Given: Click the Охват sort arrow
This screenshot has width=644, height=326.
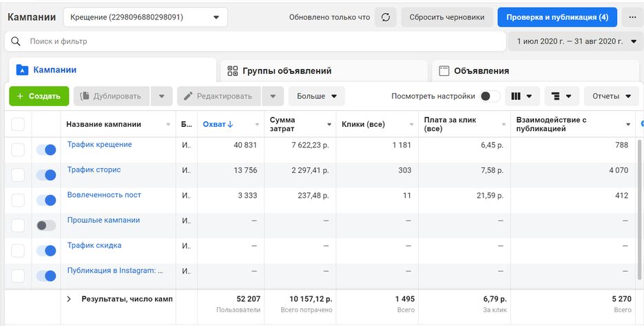Looking at the screenshot, I should click(230, 124).
